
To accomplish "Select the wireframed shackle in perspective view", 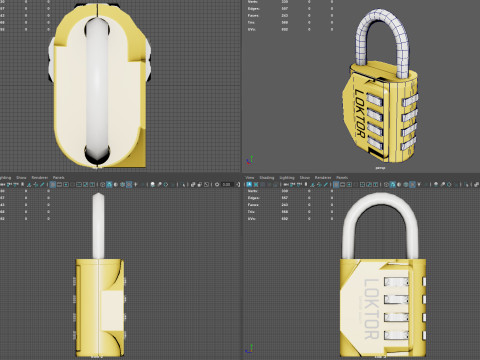I will [382, 42].
